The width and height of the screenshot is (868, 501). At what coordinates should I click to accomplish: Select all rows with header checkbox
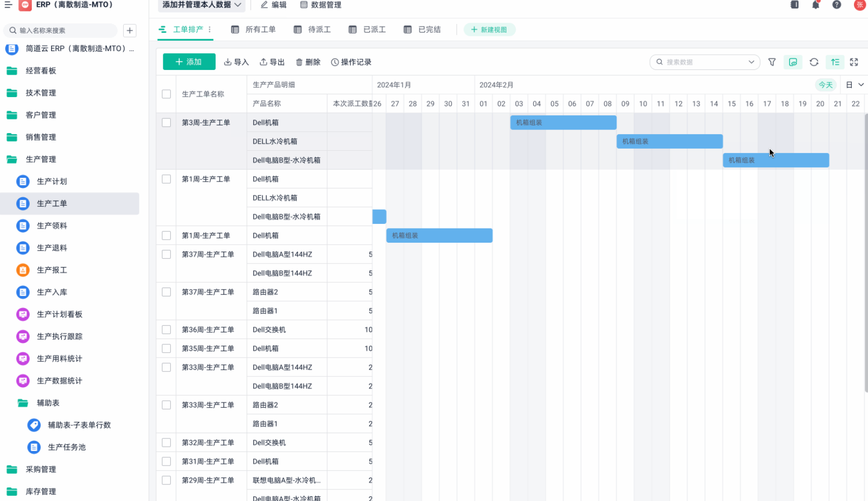pyautogui.click(x=167, y=94)
